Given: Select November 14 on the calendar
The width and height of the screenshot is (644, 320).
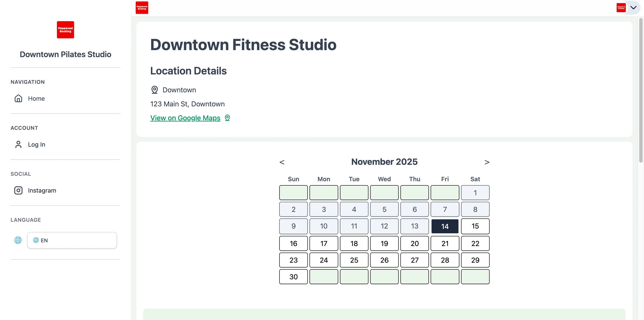Looking at the screenshot, I should [x=445, y=226].
